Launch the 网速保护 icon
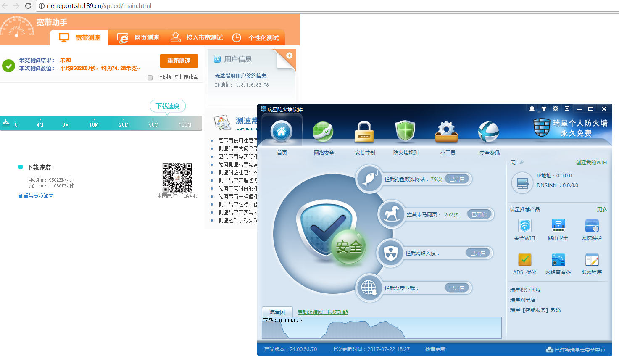This screenshot has width=619, height=364. [x=592, y=226]
